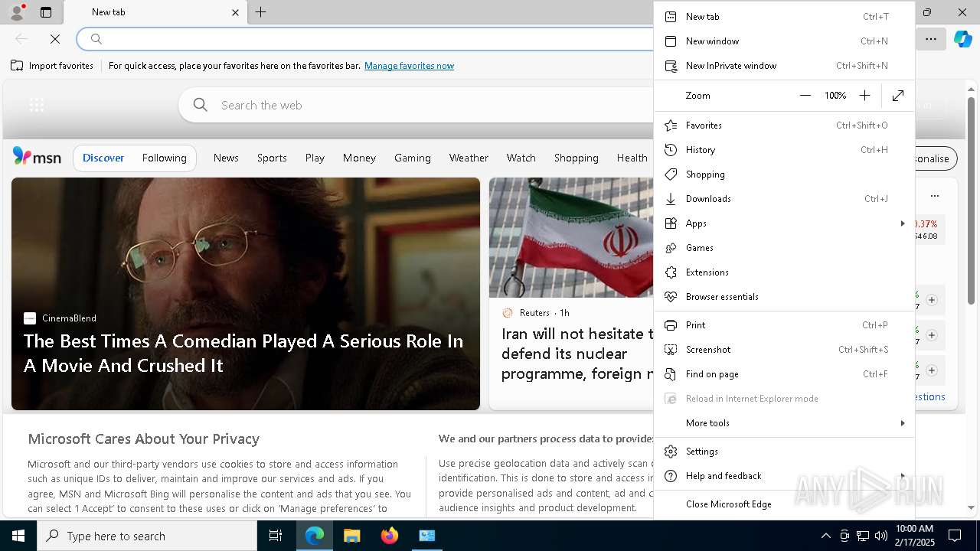Screen dimensions: 980x551
Task: Open Downloads from the menu
Action: 784,199
